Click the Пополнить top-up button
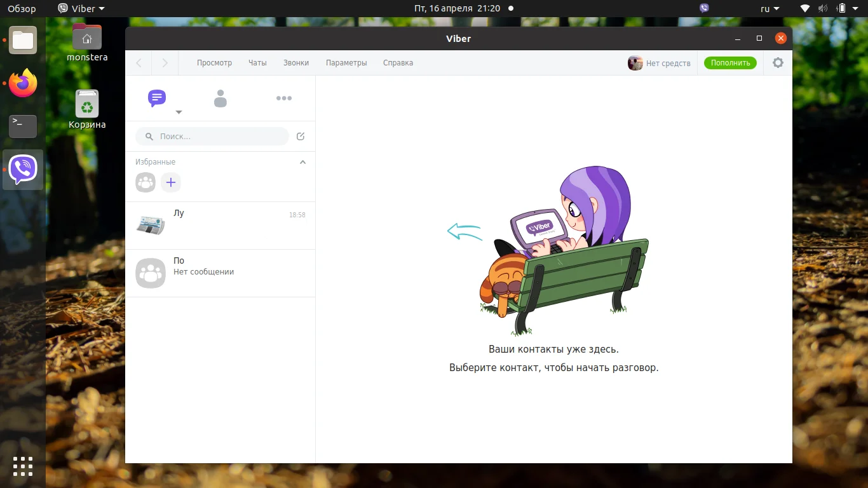Image resolution: width=868 pixels, height=488 pixels. [730, 63]
